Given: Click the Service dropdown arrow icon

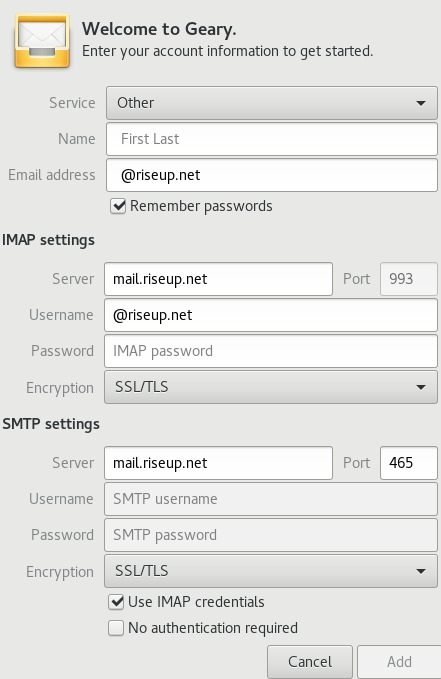Looking at the screenshot, I should click(421, 103).
